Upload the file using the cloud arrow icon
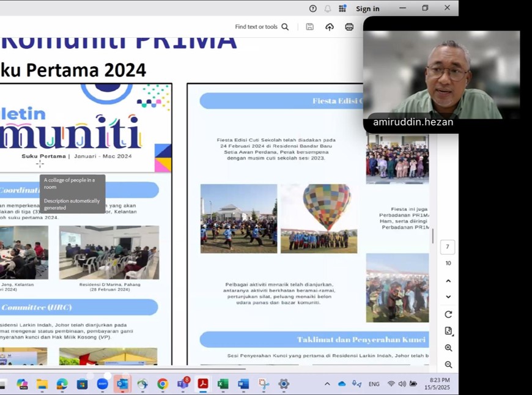Screen dimensions: 532x395 coord(330,27)
